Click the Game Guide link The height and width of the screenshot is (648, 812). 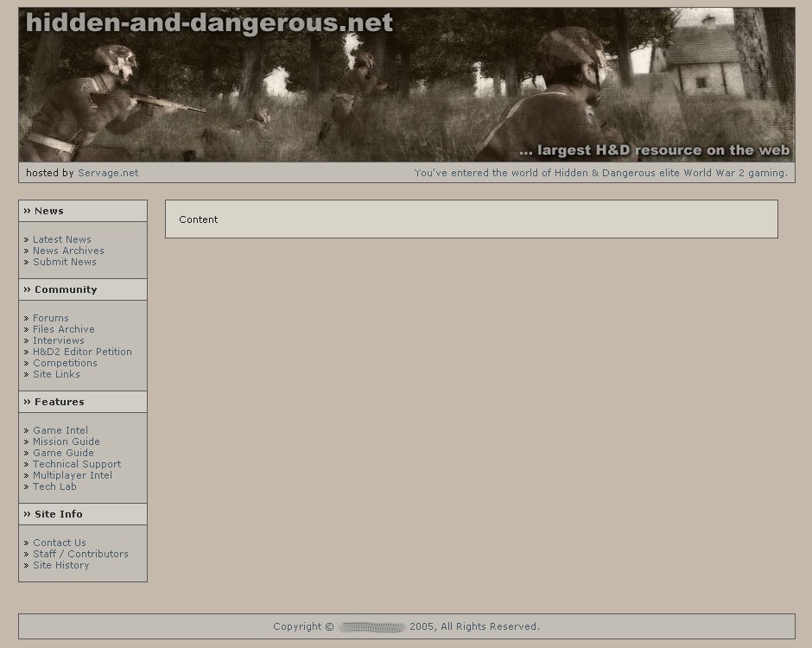point(63,453)
